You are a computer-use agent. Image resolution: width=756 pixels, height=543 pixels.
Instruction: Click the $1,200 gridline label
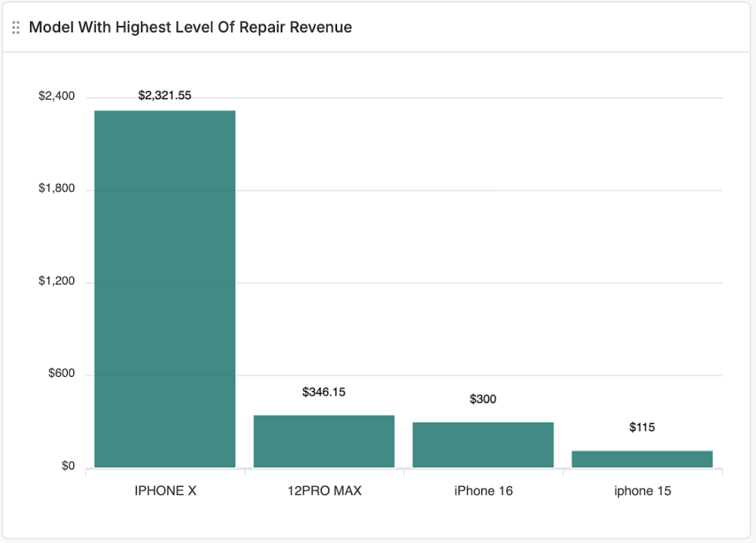(56, 280)
